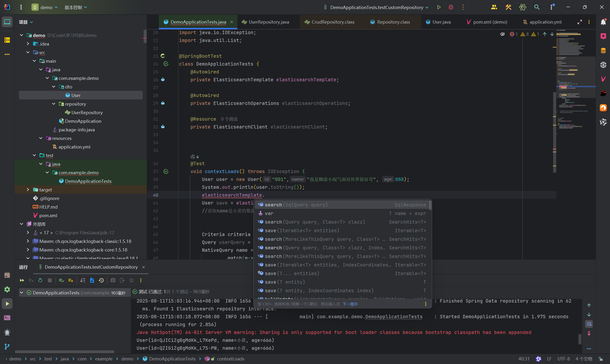The image size is (610, 364).
Task: Toggle soft-wrap in the console output
Action: (589, 324)
